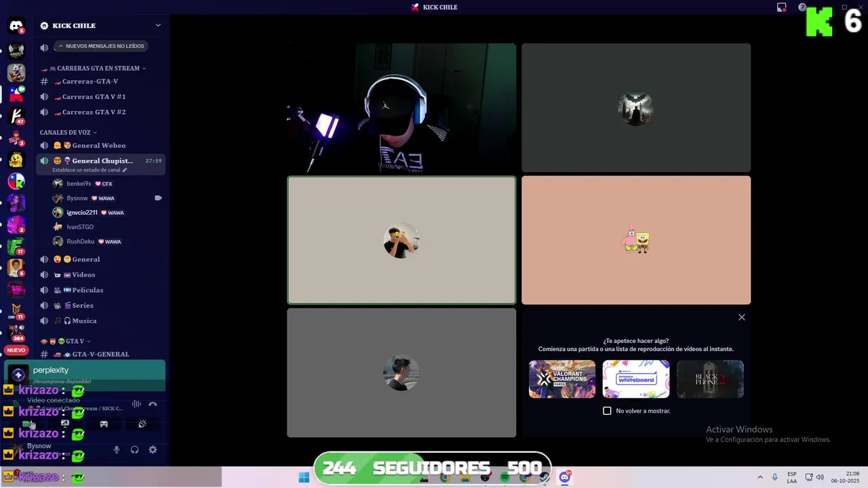Mute the microphone in user panel

[x=117, y=449]
